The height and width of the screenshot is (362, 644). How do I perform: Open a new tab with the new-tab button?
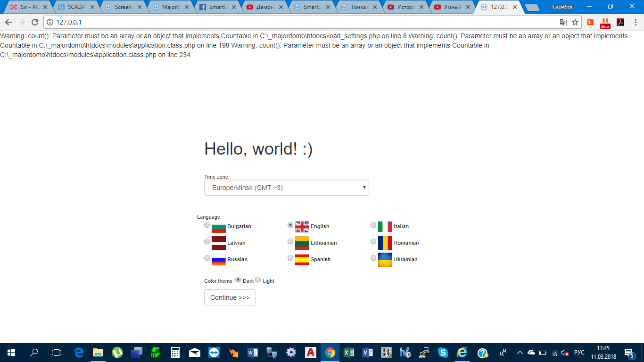pos(532,7)
